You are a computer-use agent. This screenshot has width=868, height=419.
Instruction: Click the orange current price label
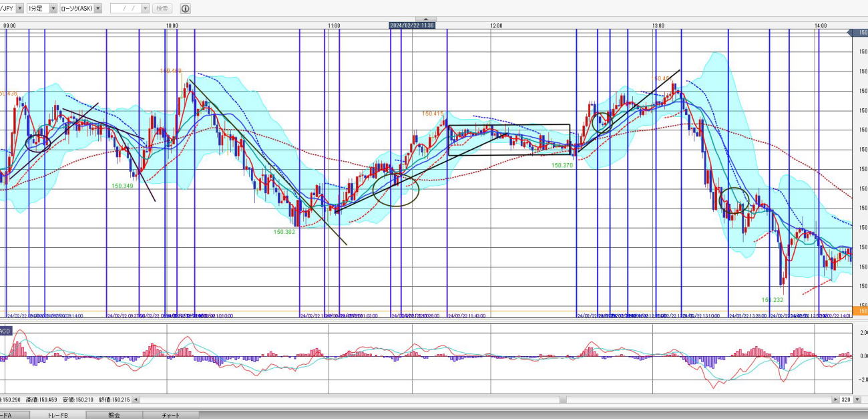[862, 311]
